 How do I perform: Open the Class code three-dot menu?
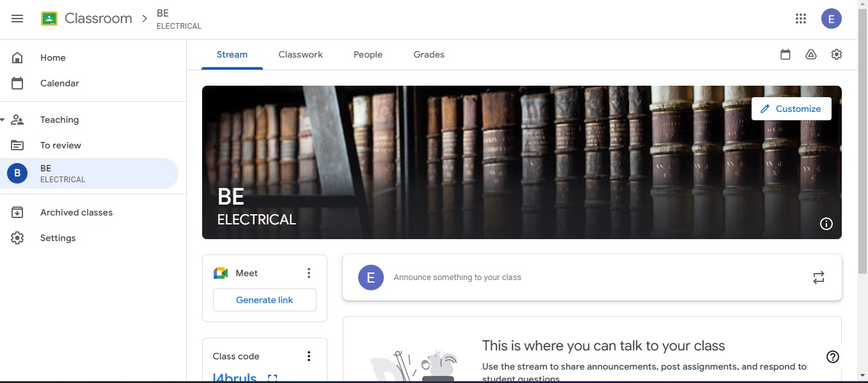pyautogui.click(x=309, y=356)
